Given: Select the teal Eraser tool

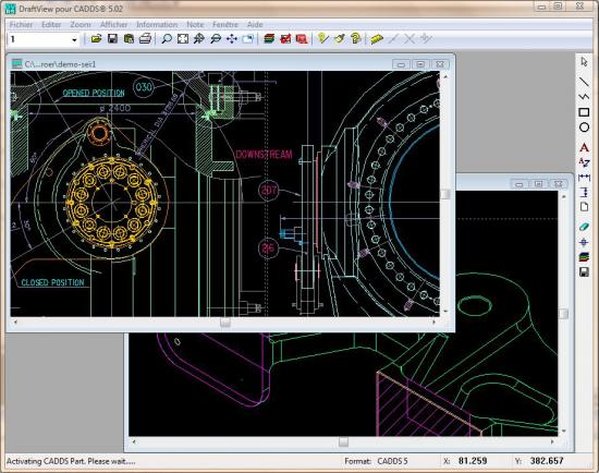Looking at the screenshot, I should 584,227.
